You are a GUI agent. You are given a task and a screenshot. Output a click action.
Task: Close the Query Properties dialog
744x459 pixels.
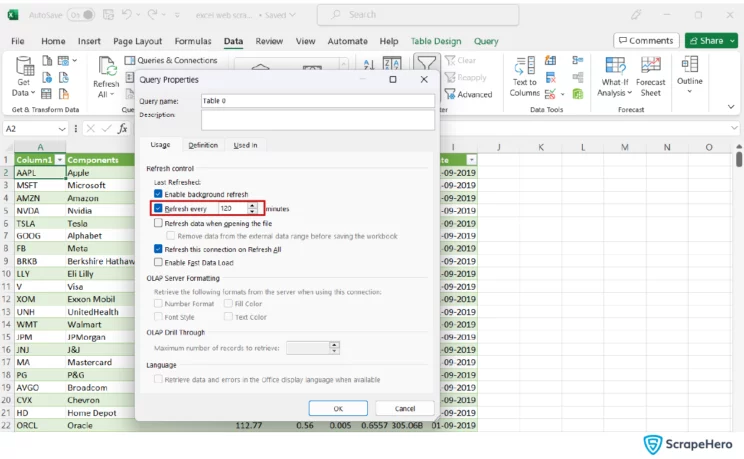[x=424, y=79]
